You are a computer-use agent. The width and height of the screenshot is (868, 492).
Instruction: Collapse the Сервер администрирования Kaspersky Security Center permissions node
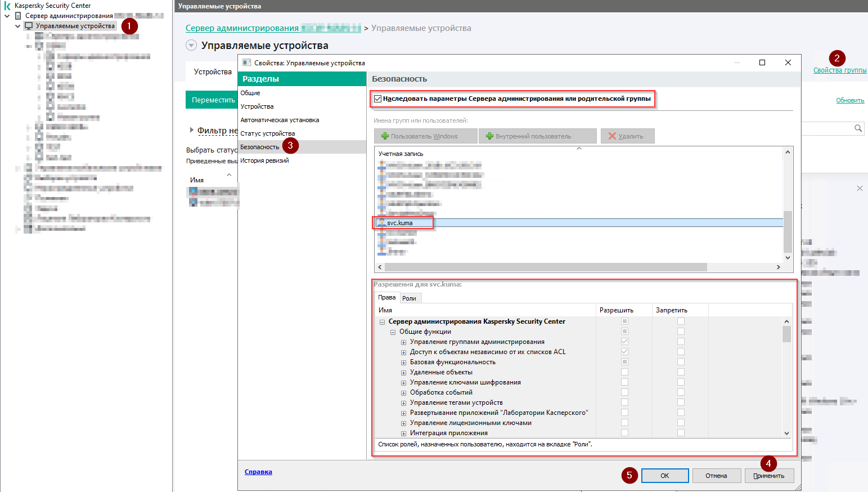pyautogui.click(x=383, y=322)
